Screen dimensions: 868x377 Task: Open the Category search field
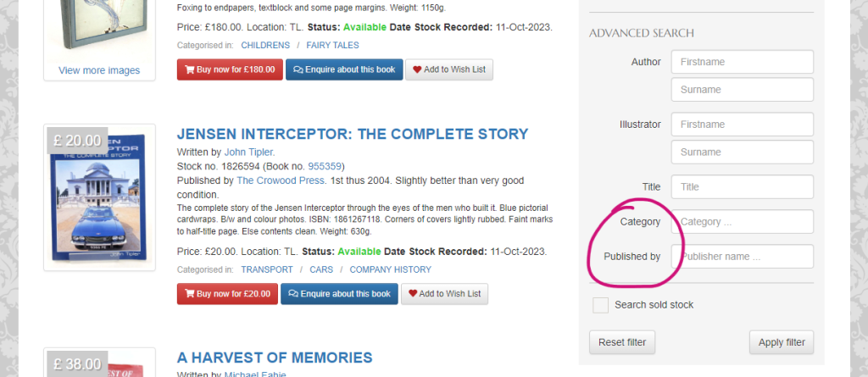pos(742,222)
